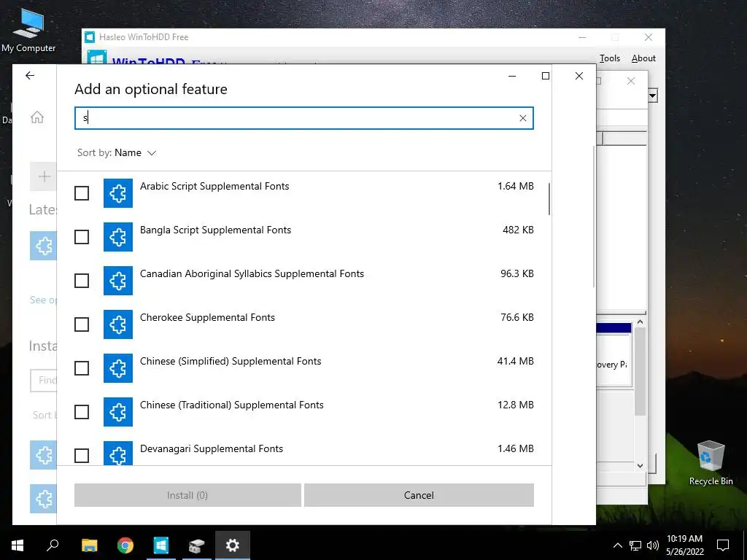Image resolution: width=747 pixels, height=560 pixels.
Task: Switch to WinToHDD taskbar icon
Action: pyautogui.click(x=161, y=545)
